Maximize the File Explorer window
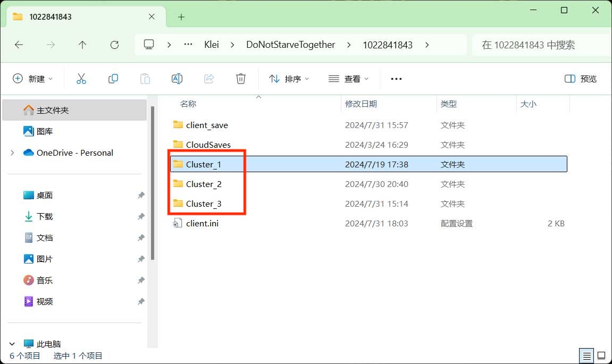The height and width of the screenshot is (364, 612). (564, 10)
